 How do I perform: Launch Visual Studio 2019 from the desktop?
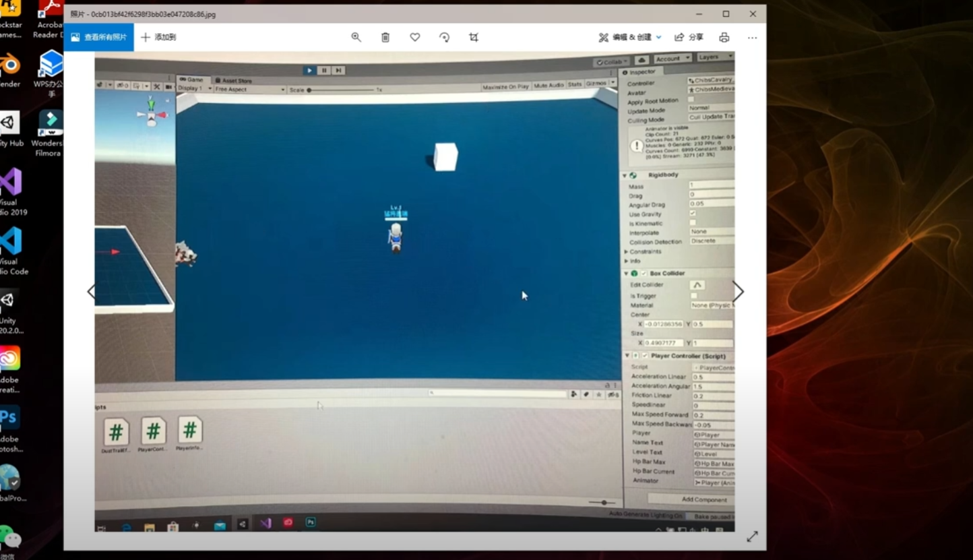pyautogui.click(x=11, y=192)
